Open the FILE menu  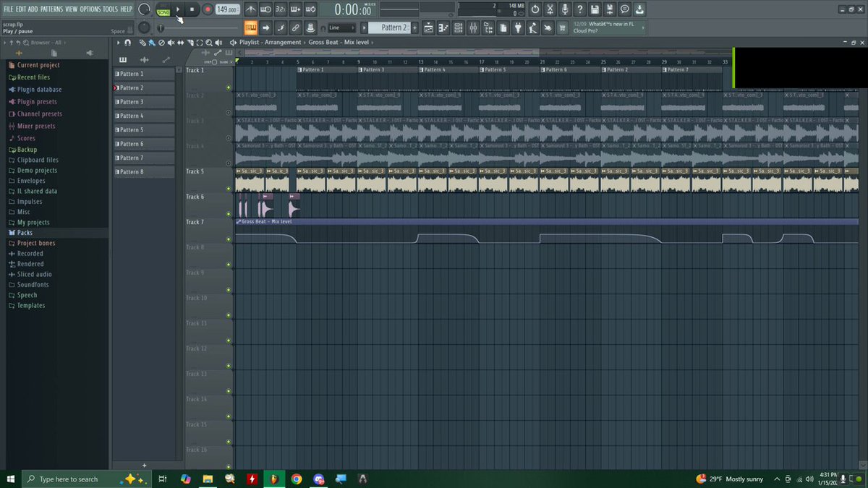point(8,9)
